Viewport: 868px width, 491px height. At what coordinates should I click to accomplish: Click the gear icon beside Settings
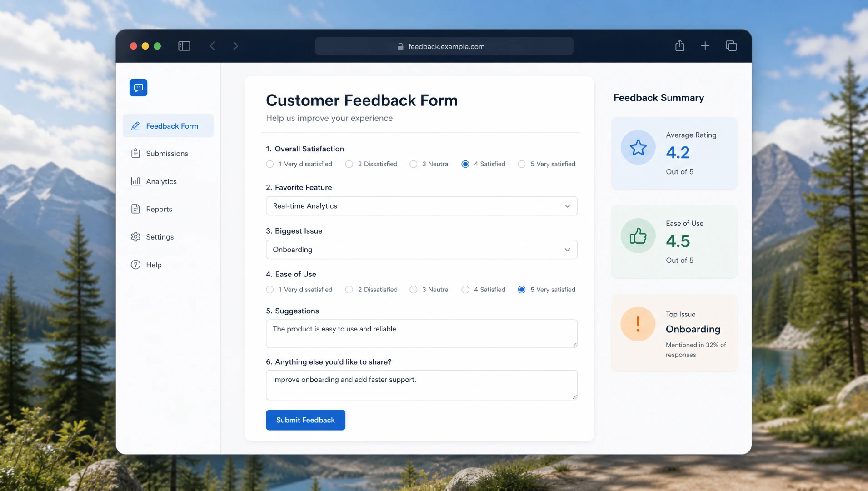(x=135, y=237)
